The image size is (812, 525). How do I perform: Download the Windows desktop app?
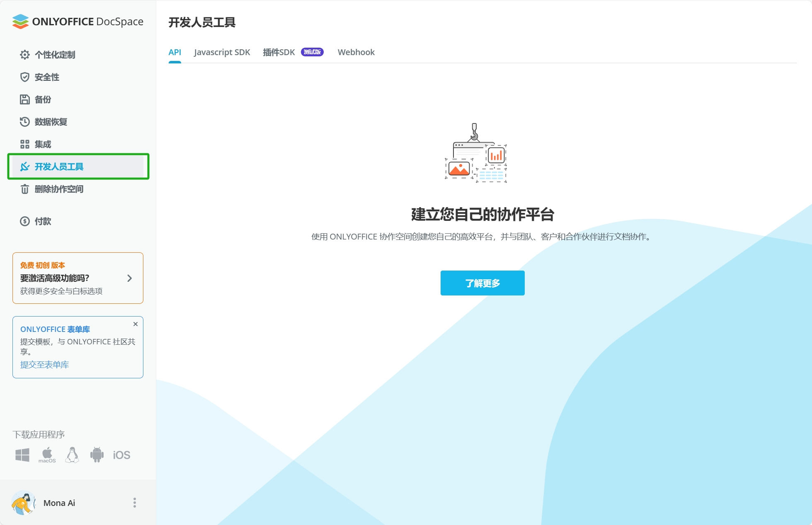point(22,455)
